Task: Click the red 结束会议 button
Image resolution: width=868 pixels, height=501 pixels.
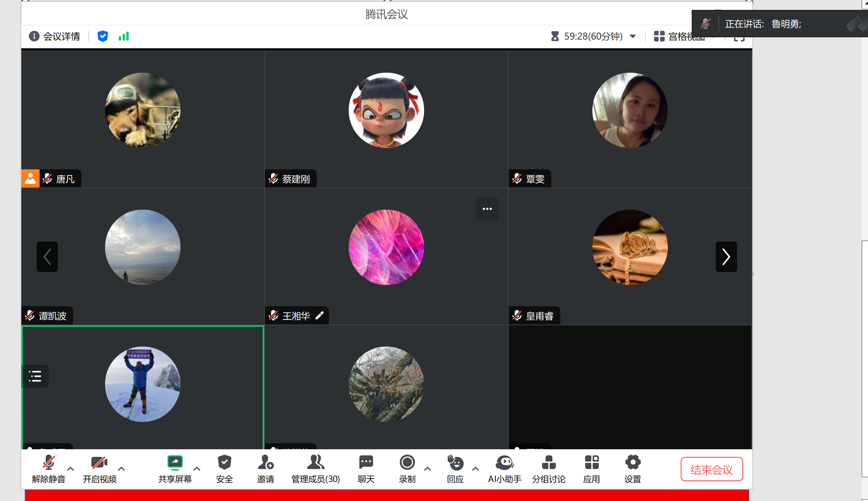Action: [x=711, y=469]
